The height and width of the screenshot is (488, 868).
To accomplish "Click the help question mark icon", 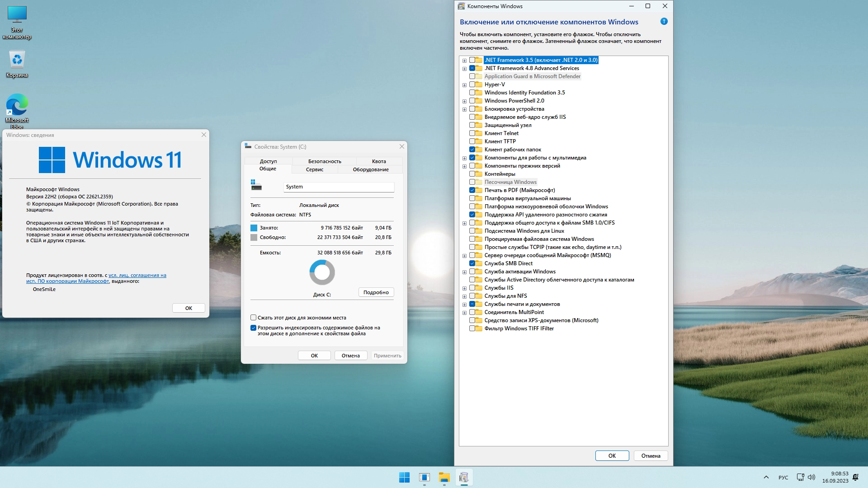I will 664,21.
